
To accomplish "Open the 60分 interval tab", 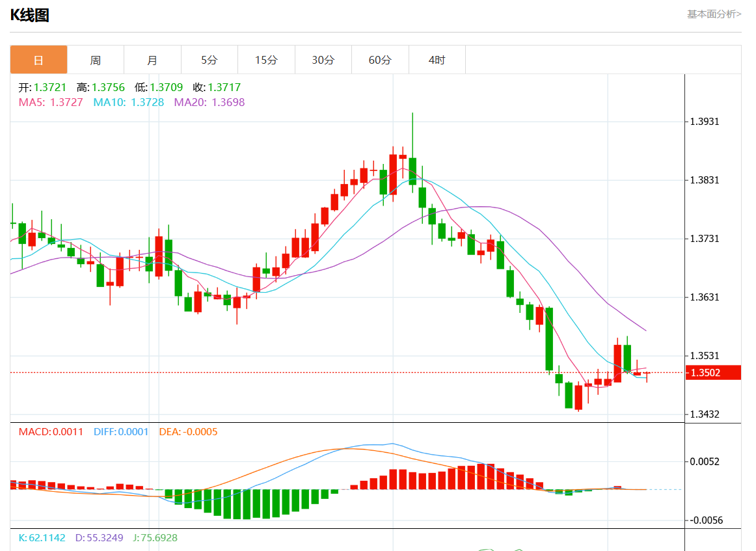I will (380, 60).
